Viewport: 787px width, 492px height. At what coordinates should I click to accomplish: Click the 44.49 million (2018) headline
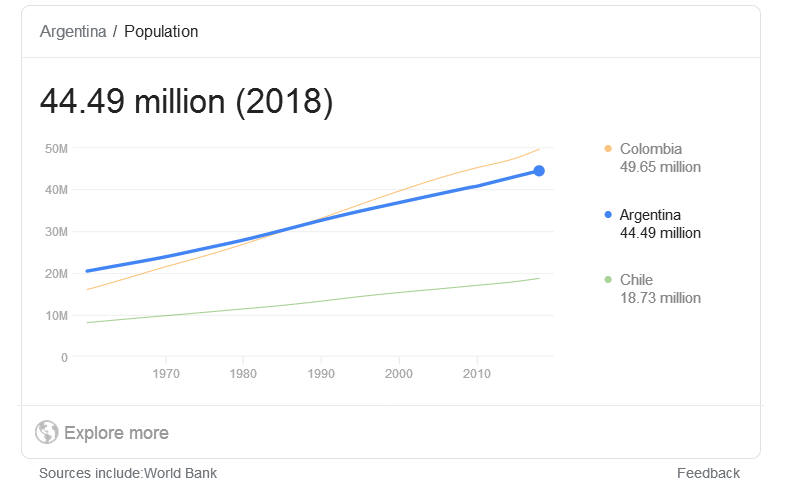pyautogui.click(x=186, y=102)
